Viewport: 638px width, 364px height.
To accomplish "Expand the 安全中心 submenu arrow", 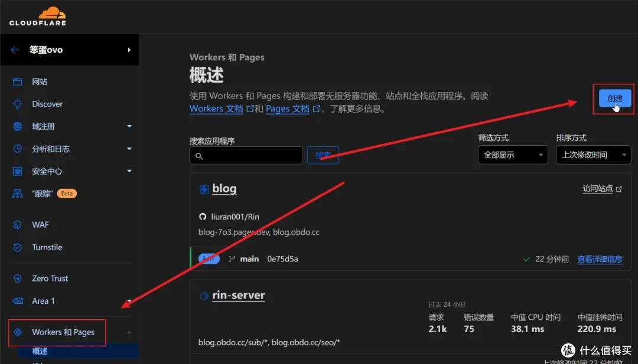I will (x=129, y=171).
